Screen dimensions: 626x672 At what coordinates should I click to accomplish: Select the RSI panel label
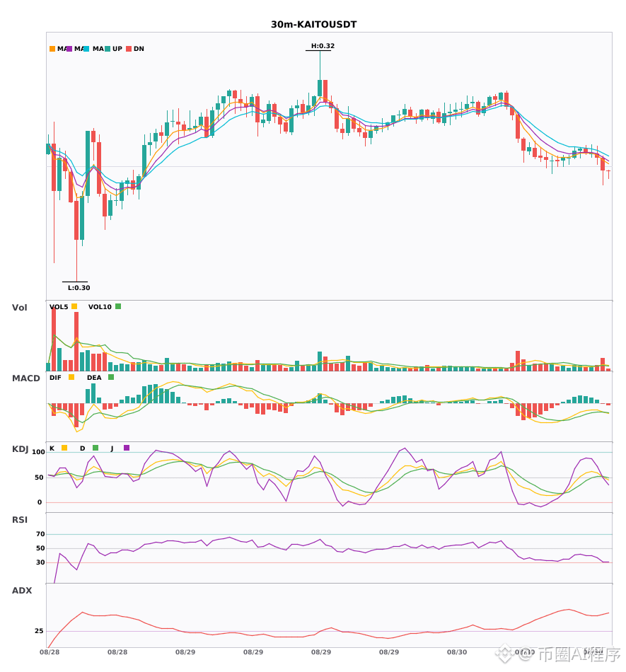point(19,520)
